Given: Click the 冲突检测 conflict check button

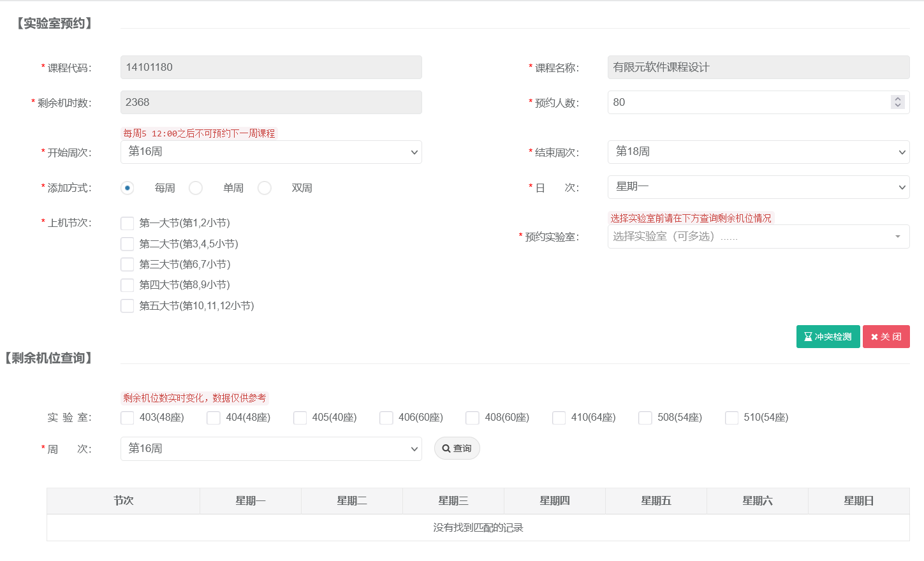Looking at the screenshot, I should click(828, 337).
